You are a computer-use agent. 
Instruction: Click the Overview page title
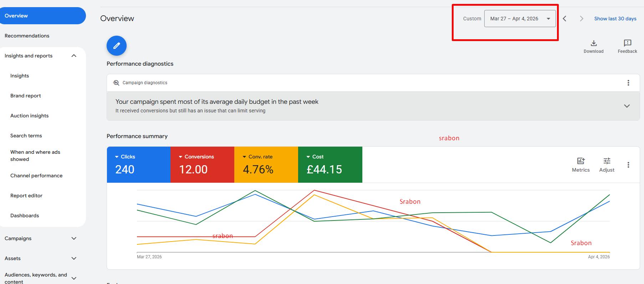(117, 19)
